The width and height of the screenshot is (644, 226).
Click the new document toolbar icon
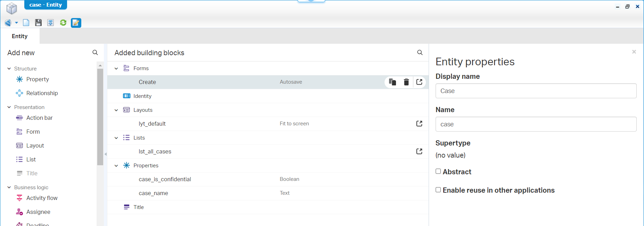click(26, 23)
